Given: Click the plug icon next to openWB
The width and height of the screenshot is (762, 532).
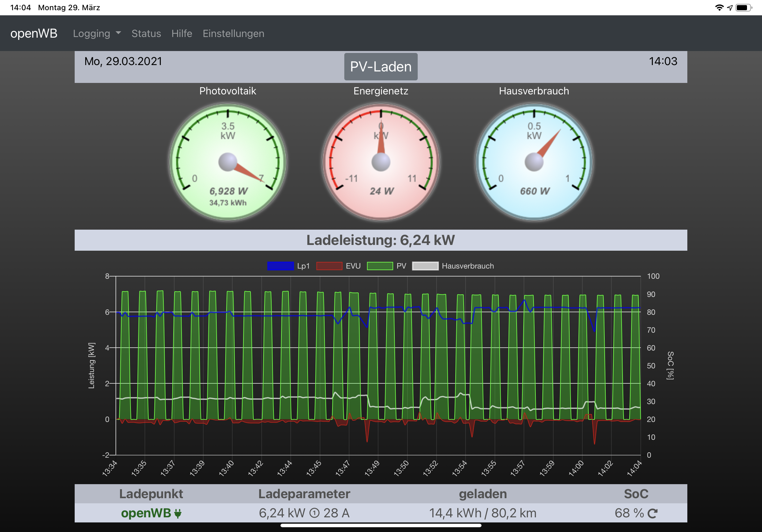Looking at the screenshot, I should 178,513.
